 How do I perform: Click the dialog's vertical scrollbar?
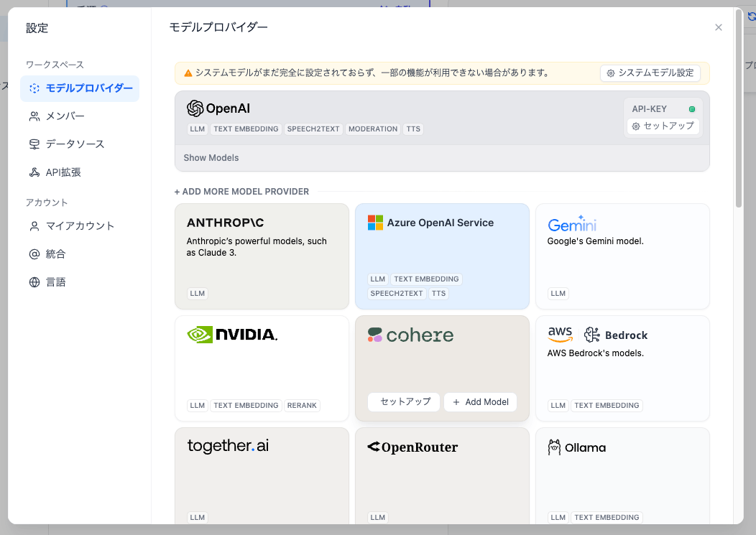(x=739, y=109)
